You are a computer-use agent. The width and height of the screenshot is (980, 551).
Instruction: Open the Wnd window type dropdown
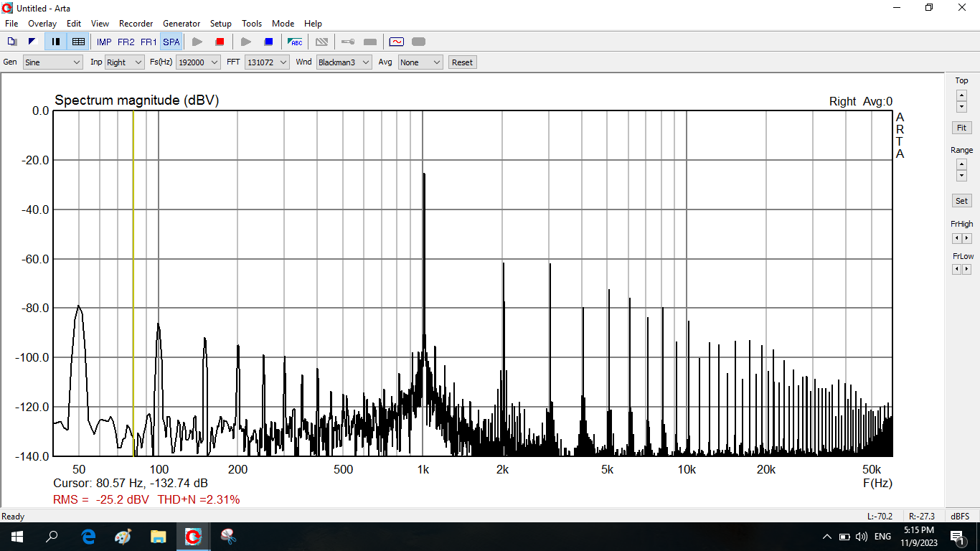344,62
